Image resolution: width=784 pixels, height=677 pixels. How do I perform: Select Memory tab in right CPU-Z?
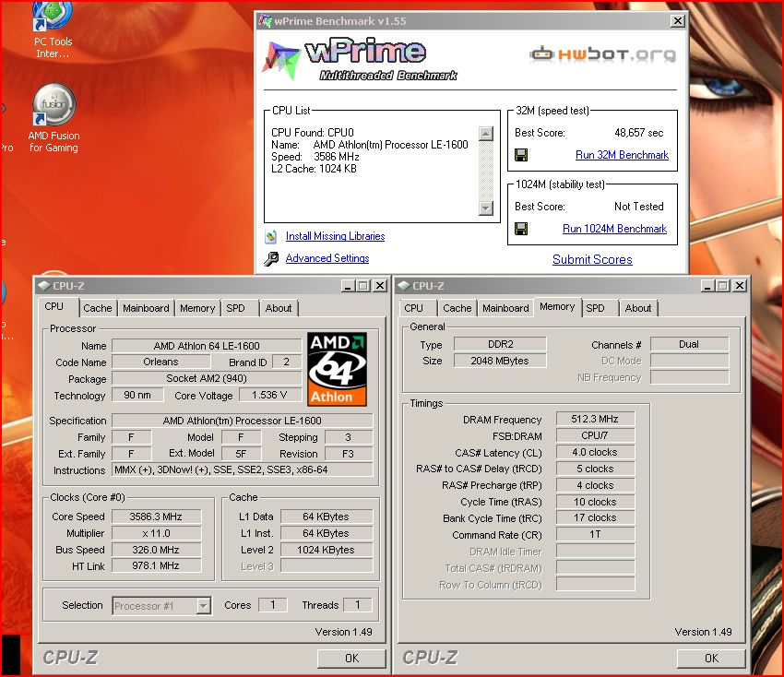click(557, 306)
